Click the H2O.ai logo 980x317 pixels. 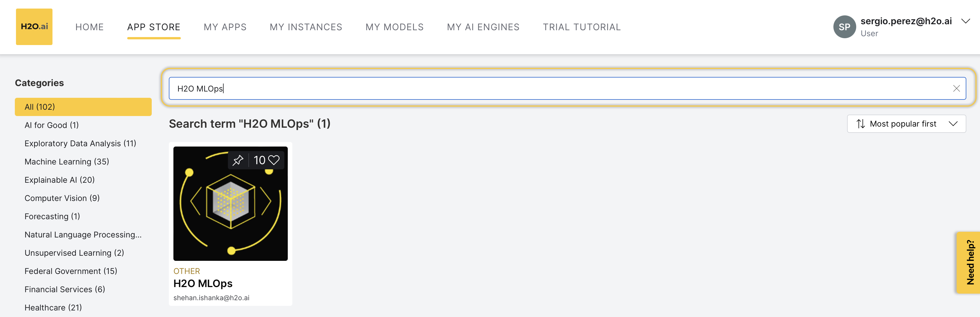[x=34, y=27]
